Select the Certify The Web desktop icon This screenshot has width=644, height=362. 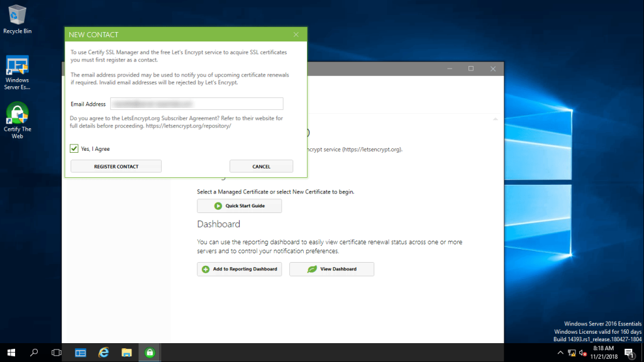click(x=17, y=120)
